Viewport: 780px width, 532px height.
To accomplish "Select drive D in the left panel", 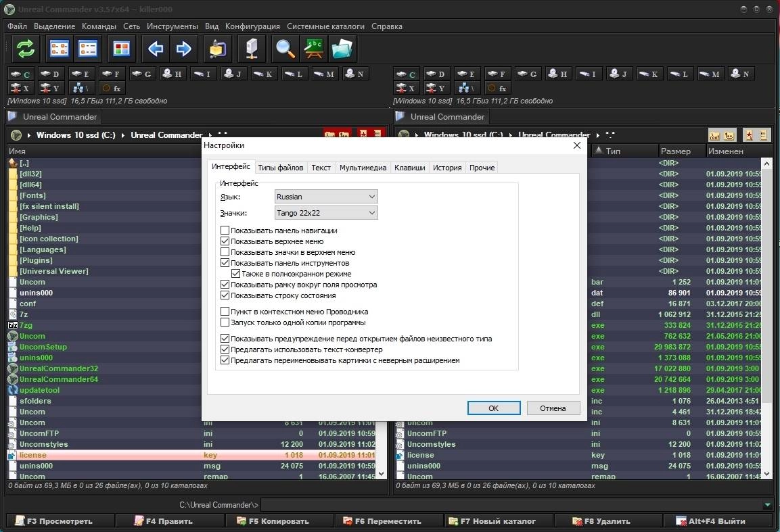I will 50,74.
